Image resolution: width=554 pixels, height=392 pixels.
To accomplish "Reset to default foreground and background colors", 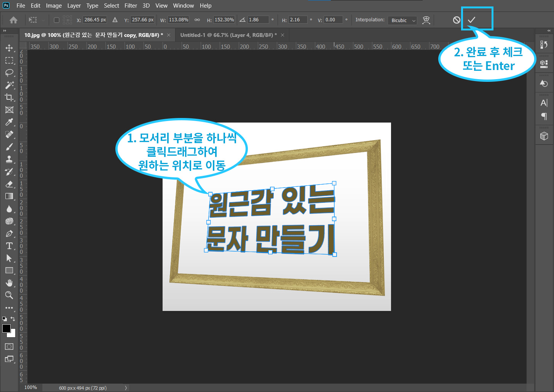I will [5, 319].
